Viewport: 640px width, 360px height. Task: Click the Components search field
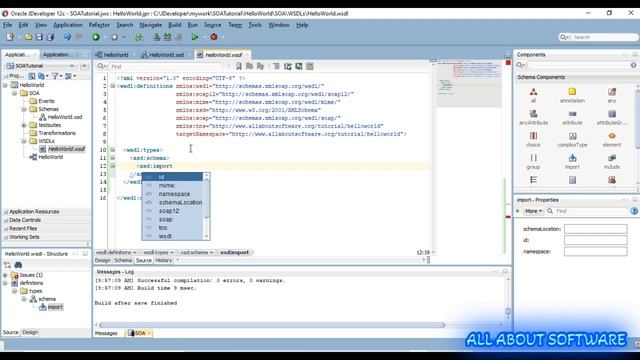click(578, 65)
